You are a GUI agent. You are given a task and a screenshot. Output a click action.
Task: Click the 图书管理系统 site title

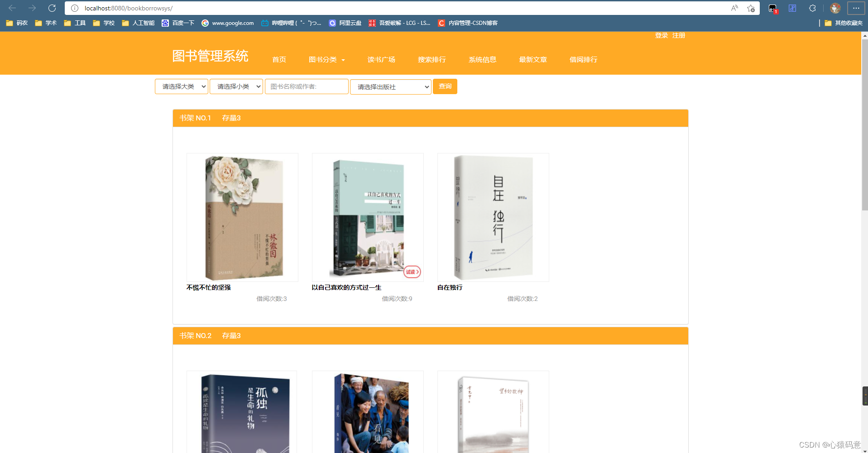[210, 56]
